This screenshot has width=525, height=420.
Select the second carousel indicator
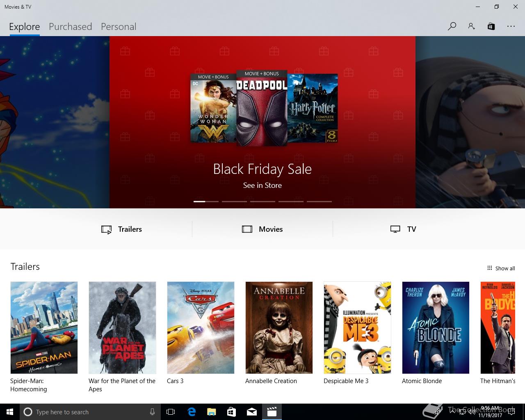pos(234,201)
